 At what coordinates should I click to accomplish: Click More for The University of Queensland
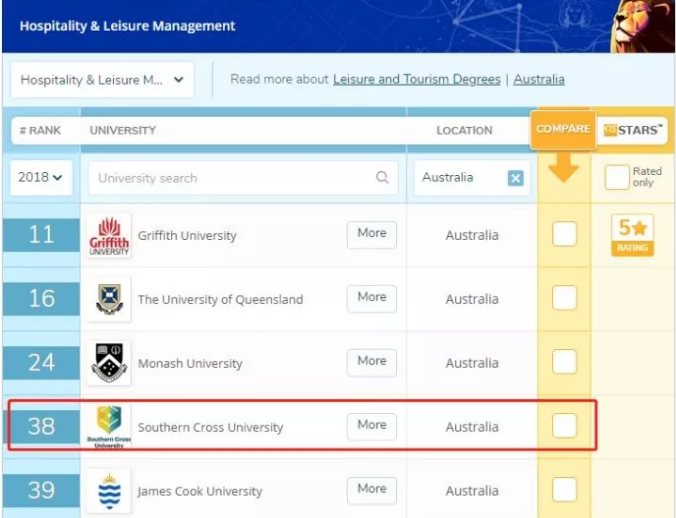372,298
